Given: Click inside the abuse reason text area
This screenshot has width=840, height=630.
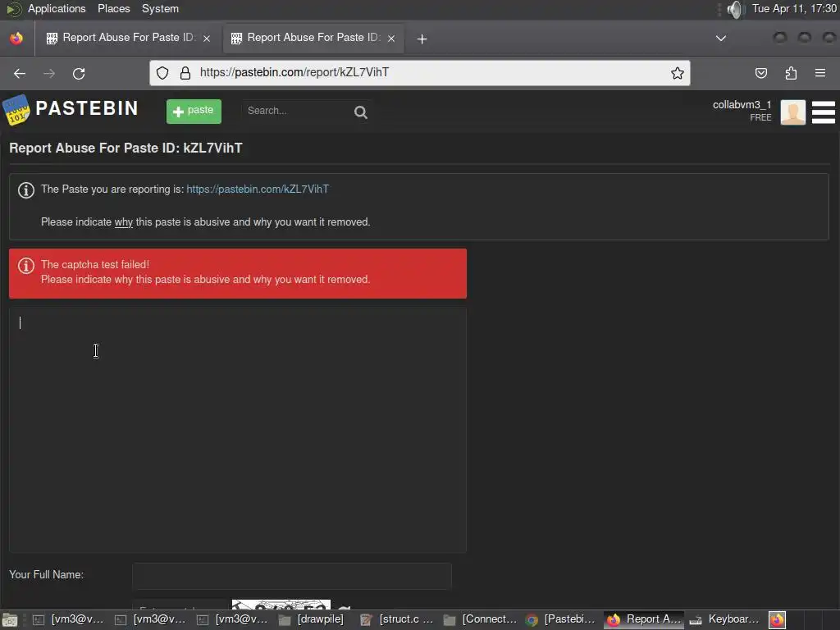Looking at the screenshot, I should [238, 430].
